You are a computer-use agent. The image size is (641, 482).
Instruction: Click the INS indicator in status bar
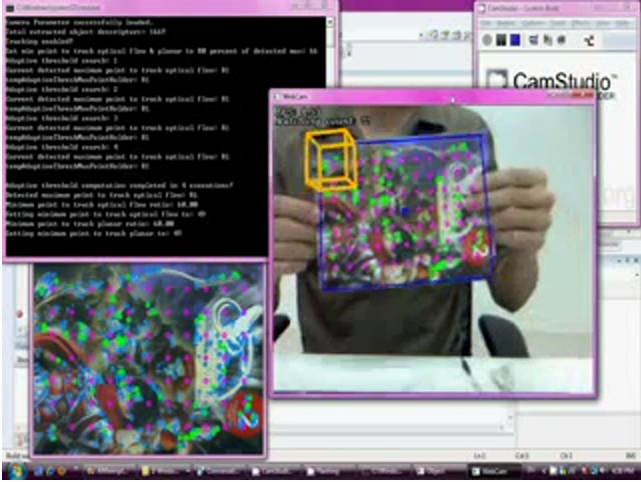tap(629, 455)
